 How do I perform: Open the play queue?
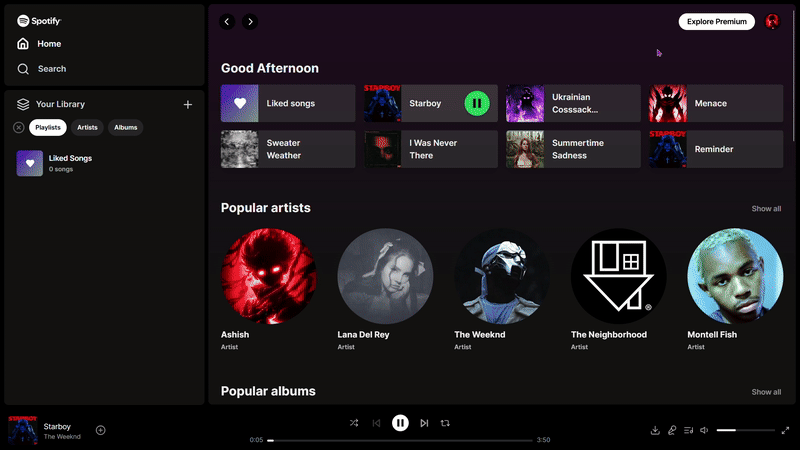(688, 431)
